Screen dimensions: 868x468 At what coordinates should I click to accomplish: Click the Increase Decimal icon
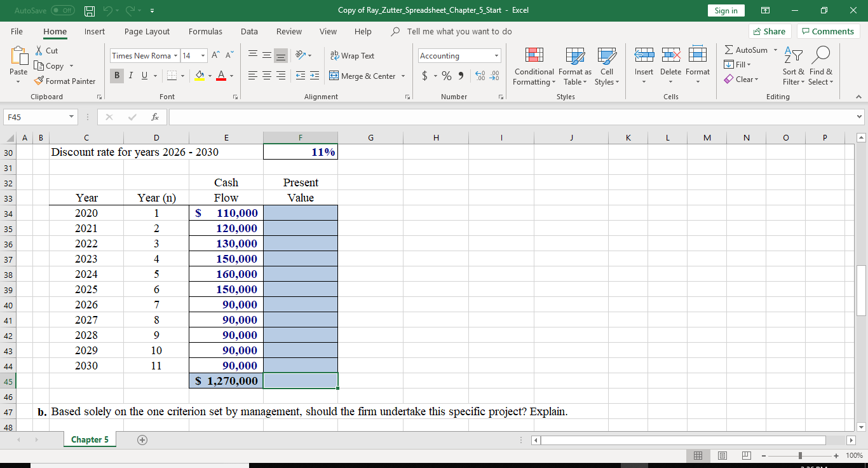481,76
